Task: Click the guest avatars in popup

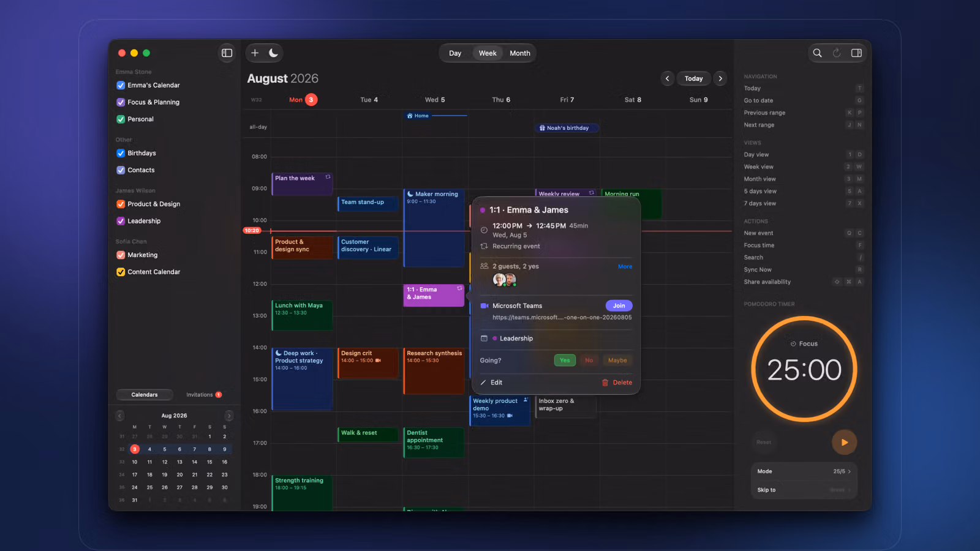Action: coord(505,280)
